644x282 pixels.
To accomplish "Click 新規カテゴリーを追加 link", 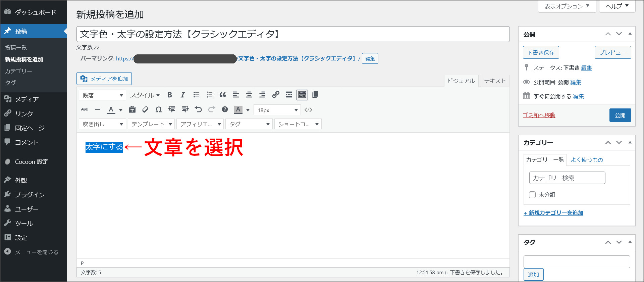I will (x=553, y=213).
